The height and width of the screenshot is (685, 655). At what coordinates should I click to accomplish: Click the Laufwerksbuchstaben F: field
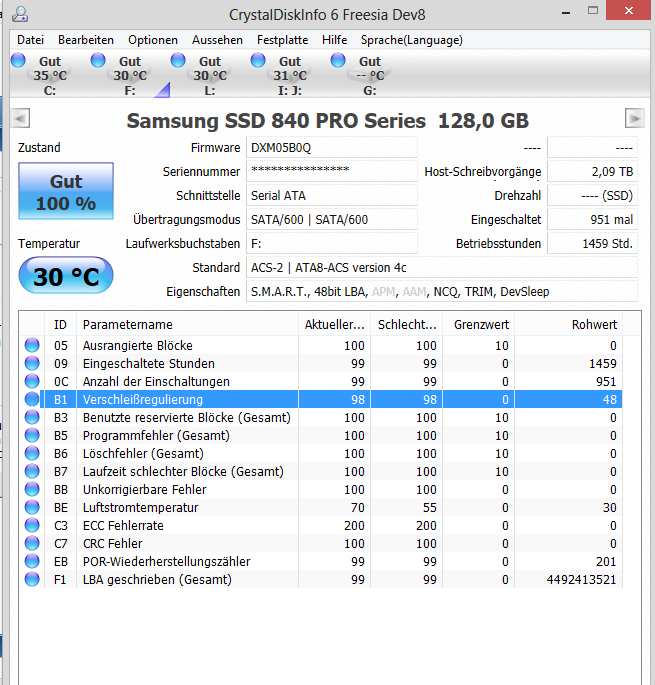332,244
